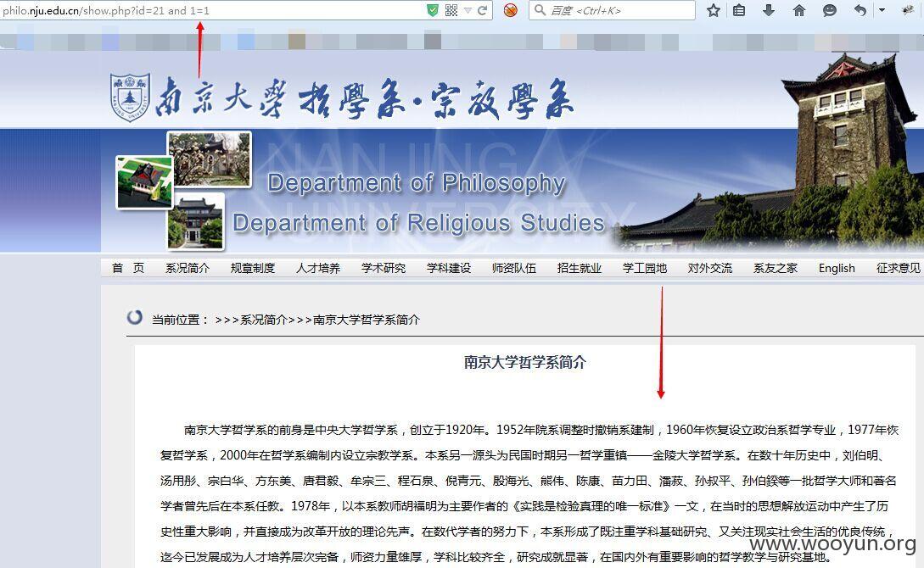This screenshot has height=568, width=924.
Task: Open 学科建设 menu item
Action: [449, 269]
